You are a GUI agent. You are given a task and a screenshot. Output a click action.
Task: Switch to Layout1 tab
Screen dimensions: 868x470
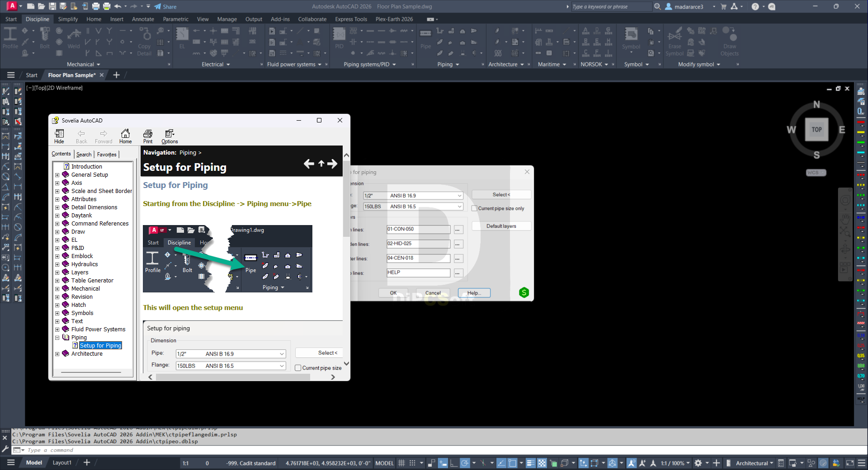point(62,463)
